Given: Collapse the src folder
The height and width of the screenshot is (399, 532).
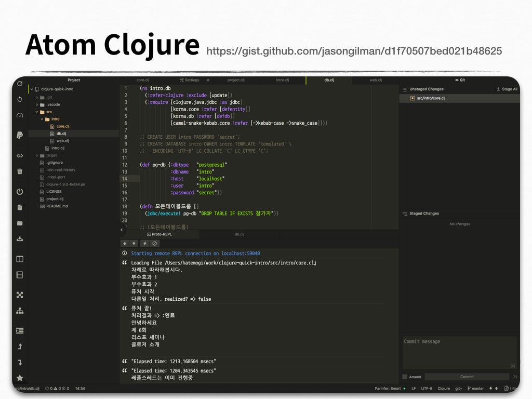Looking at the screenshot, I should click(x=37, y=112).
